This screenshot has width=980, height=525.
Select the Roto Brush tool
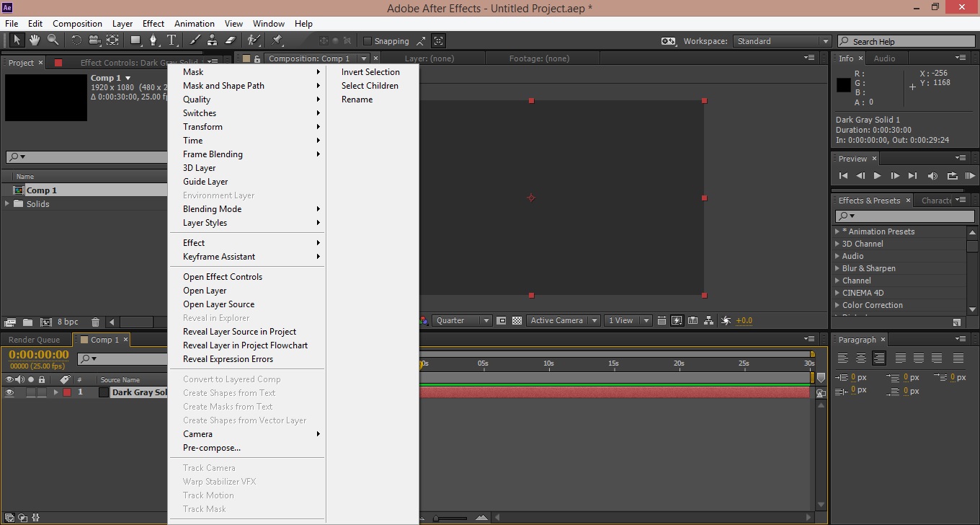click(254, 40)
